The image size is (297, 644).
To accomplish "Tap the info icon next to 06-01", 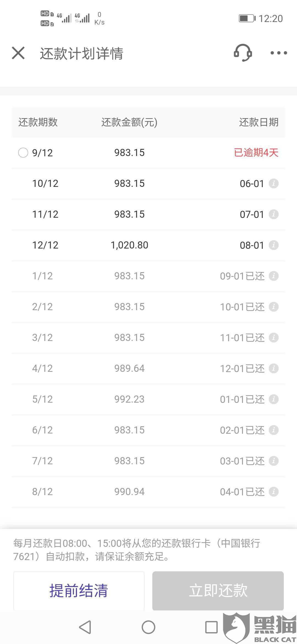I will 273,183.
